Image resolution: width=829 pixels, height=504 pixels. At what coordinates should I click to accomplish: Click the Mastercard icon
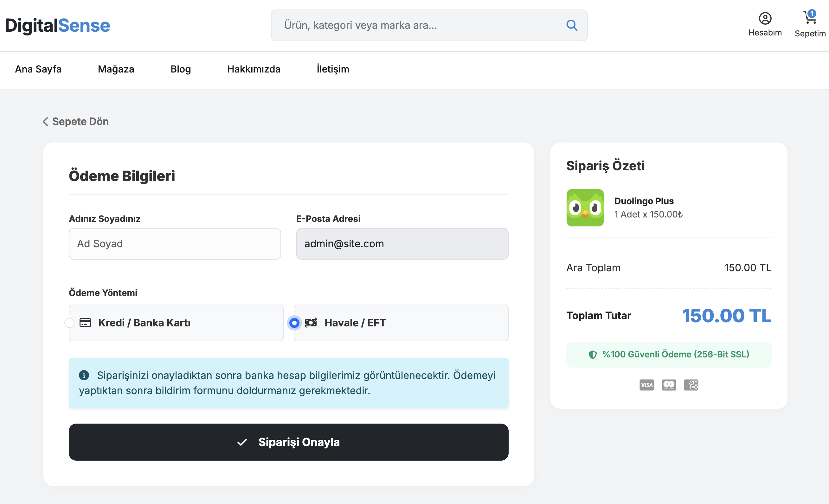point(669,385)
